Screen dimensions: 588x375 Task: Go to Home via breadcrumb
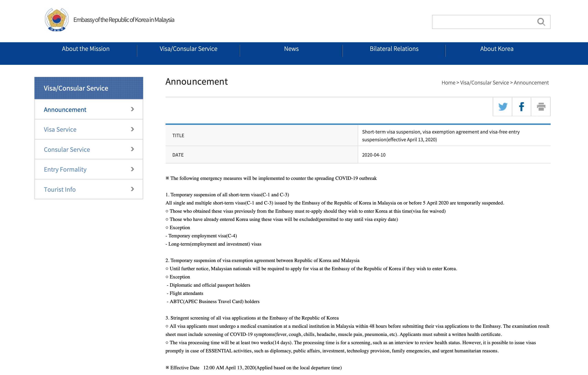tap(448, 83)
